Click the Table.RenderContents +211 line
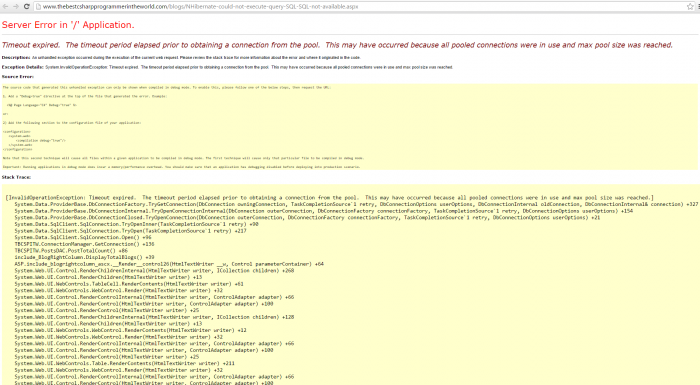Image resolution: width=700 pixels, height=385 pixels. 125,364
